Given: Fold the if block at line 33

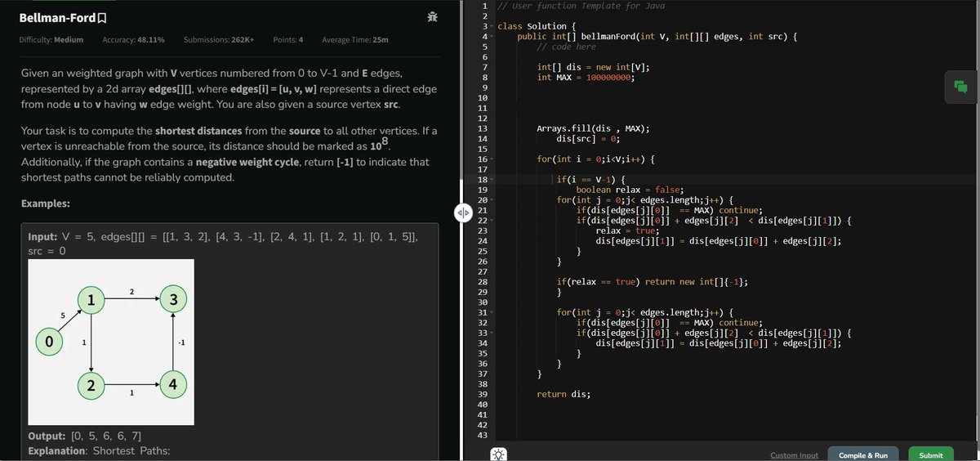Looking at the screenshot, I should [490, 333].
